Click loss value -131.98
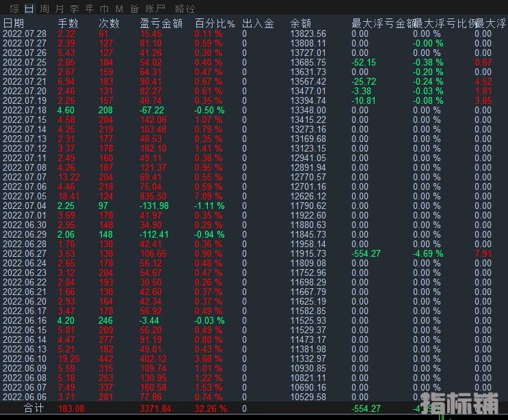508x420 pixels. click(x=155, y=206)
